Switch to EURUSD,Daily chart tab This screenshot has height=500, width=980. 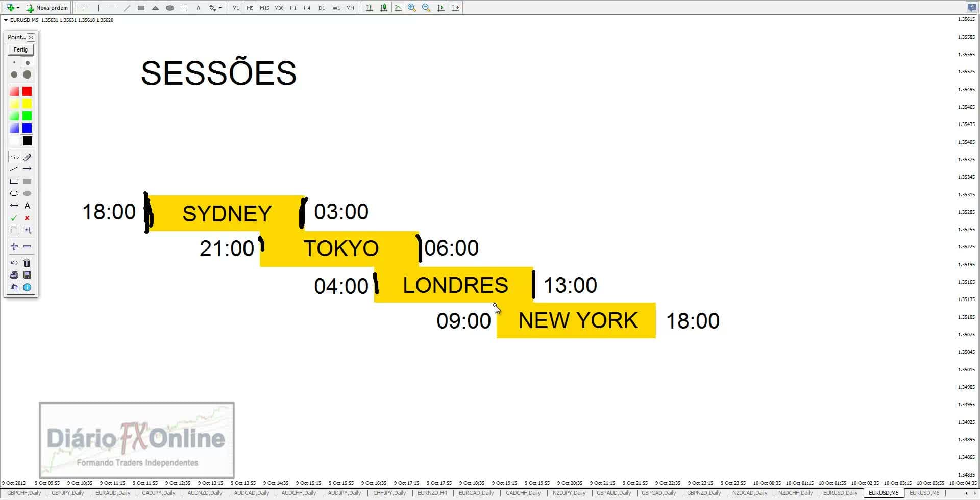(x=840, y=493)
